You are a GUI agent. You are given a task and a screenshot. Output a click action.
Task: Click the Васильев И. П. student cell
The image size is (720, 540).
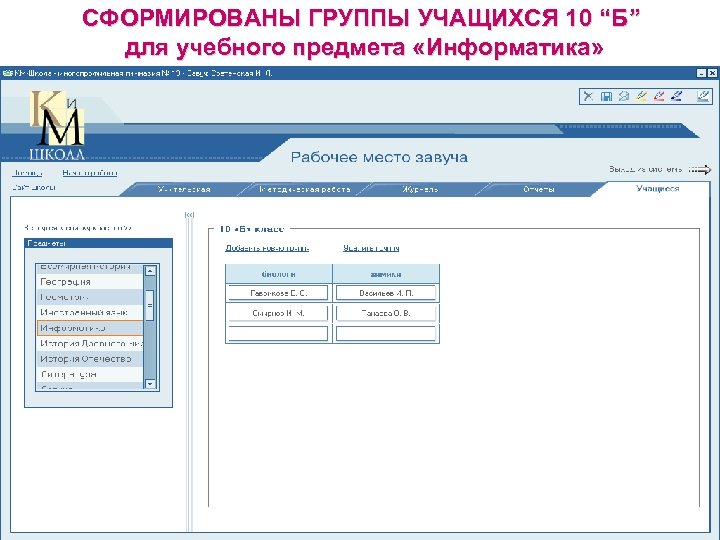pos(386,293)
